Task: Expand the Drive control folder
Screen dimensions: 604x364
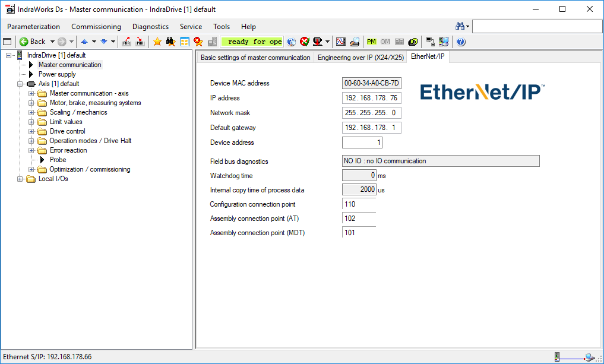Action: [31, 131]
